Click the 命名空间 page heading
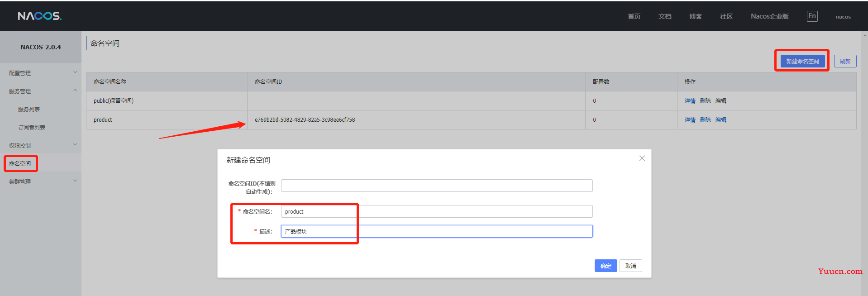868x296 pixels. pyautogui.click(x=105, y=43)
